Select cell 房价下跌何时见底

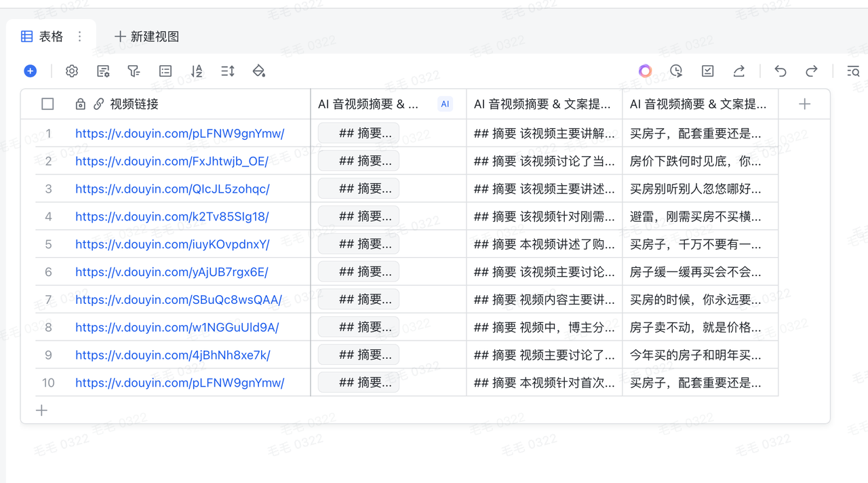tap(701, 161)
